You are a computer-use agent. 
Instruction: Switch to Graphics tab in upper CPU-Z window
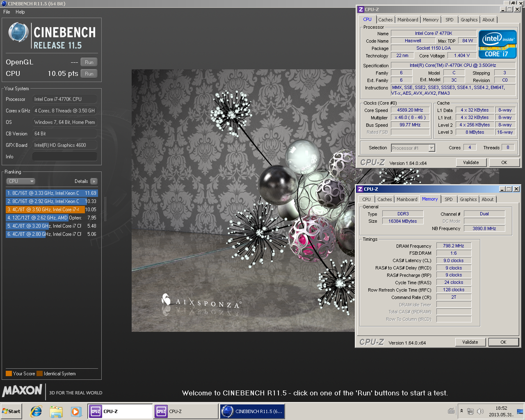click(469, 20)
